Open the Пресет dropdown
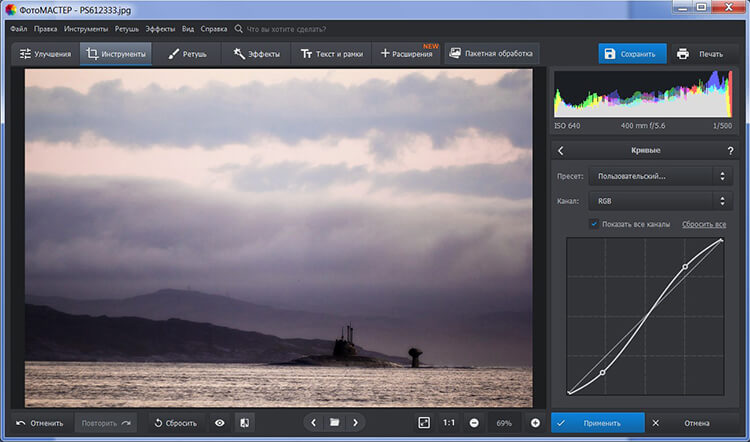750x442 pixels. [x=661, y=176]
